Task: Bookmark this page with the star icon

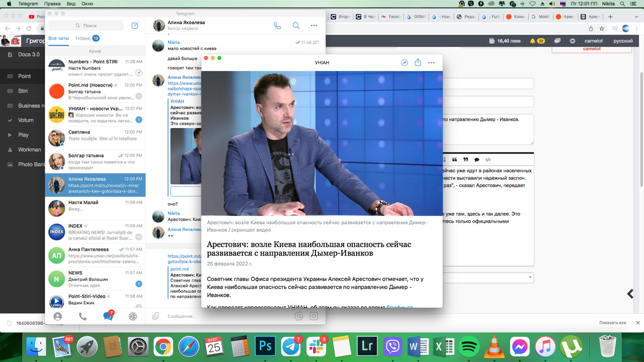Action: (x=602, y=29)
